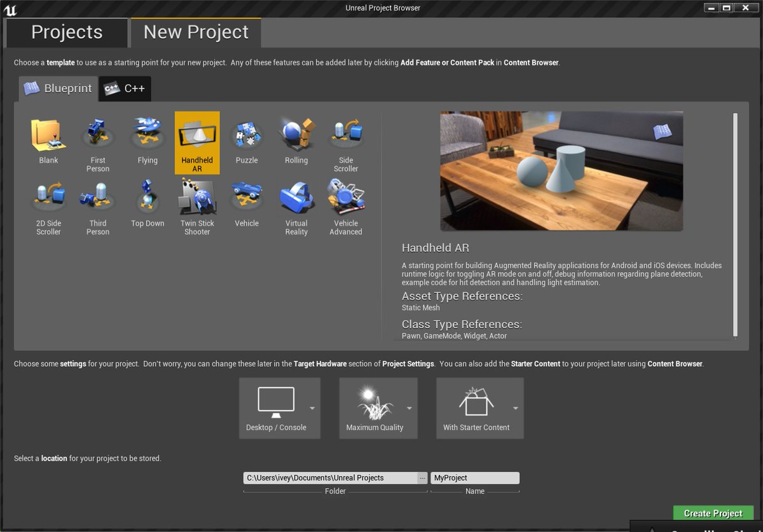
Task: Click the project Name field
Action: coord(475,478)
